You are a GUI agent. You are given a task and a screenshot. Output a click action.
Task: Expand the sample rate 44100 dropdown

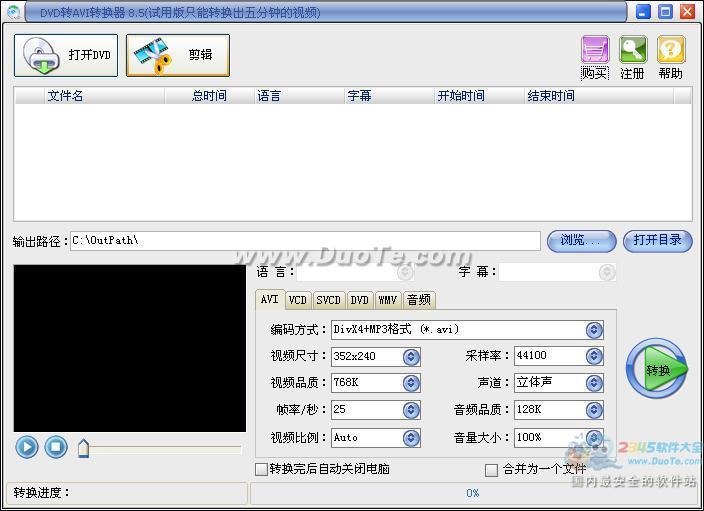pos(594,357)
